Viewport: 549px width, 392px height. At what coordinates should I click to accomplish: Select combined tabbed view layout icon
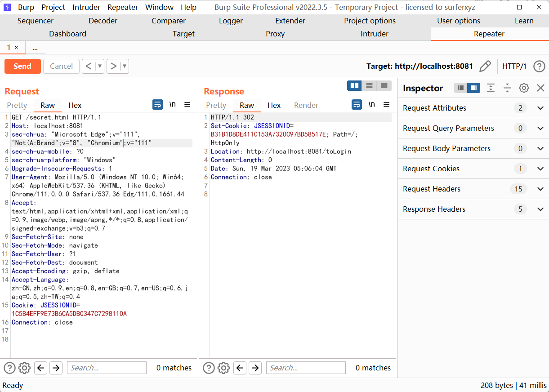click(x=384, y=85)
